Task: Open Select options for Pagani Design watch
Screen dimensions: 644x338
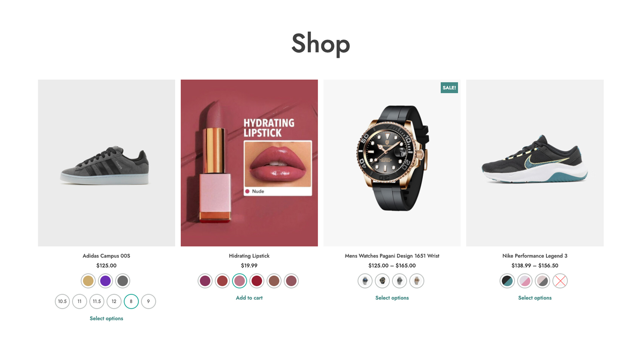Action: tap(392, 298)
